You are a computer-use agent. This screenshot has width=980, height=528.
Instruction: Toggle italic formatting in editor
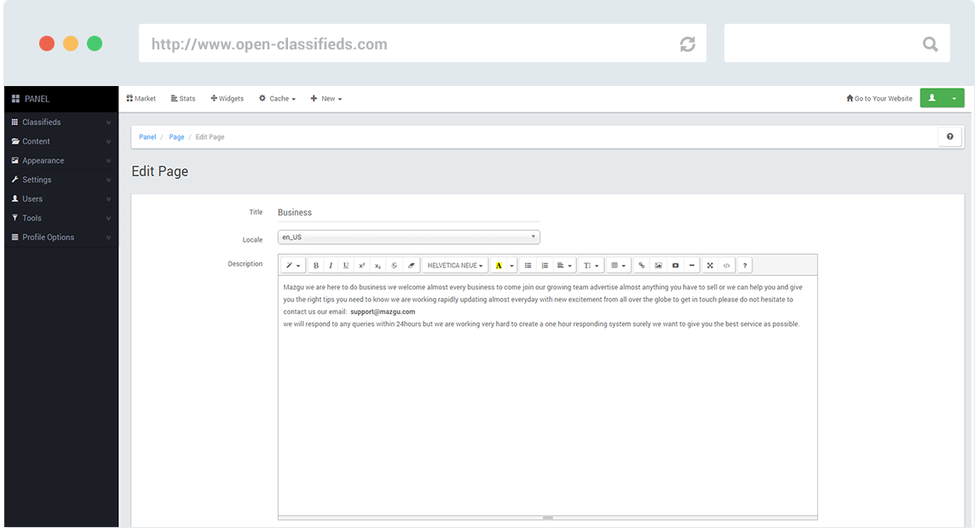click(331, 266)
